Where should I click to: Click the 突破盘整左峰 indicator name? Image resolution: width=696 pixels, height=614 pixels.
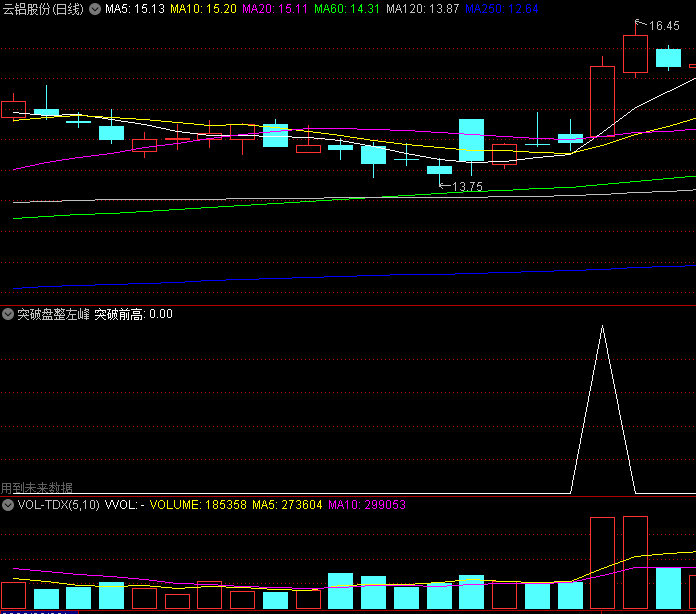tap(53, 314)
